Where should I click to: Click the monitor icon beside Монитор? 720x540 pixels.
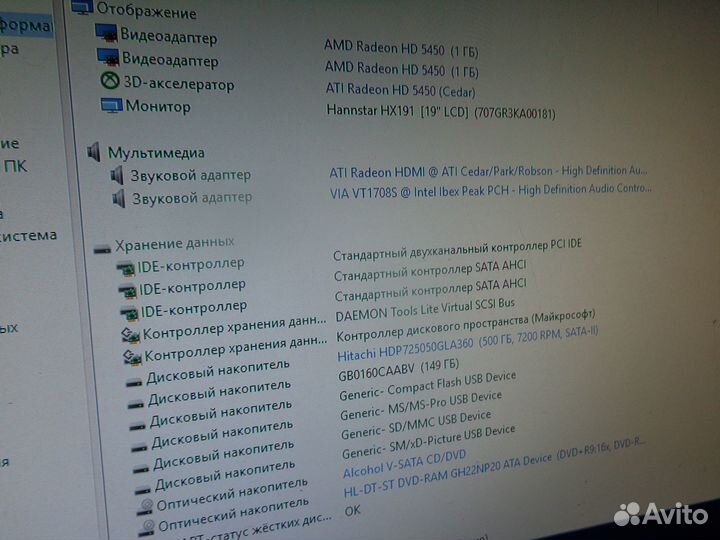click(x=112, y=105)
